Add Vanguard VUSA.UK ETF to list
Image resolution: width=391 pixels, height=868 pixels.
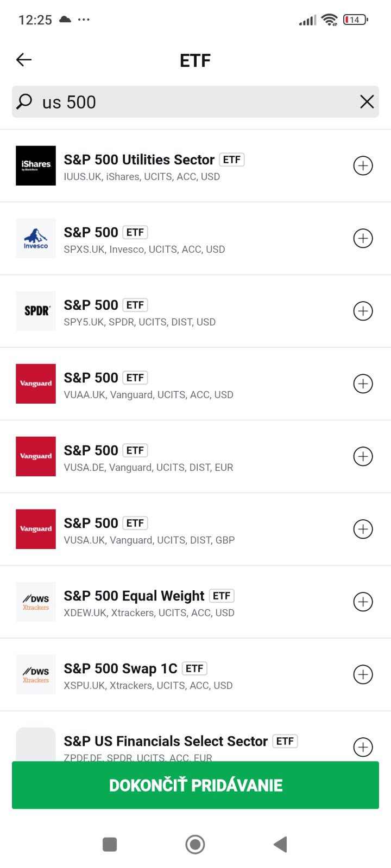tap(363, 529)
